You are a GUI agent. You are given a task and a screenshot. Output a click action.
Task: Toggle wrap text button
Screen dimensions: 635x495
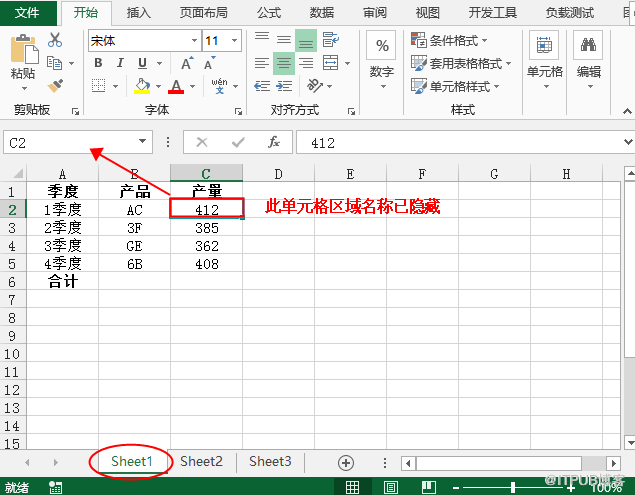[331, 40]
